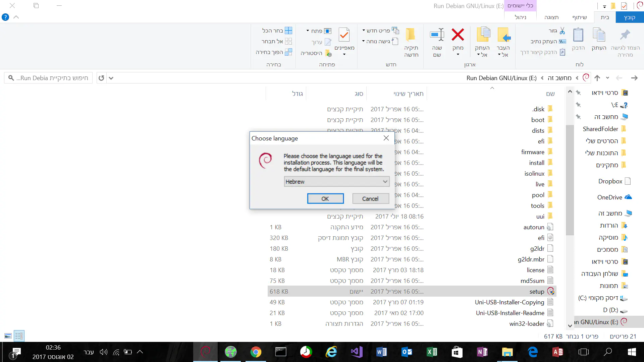Expand the address history dropdown arrow

click(111, 78)
